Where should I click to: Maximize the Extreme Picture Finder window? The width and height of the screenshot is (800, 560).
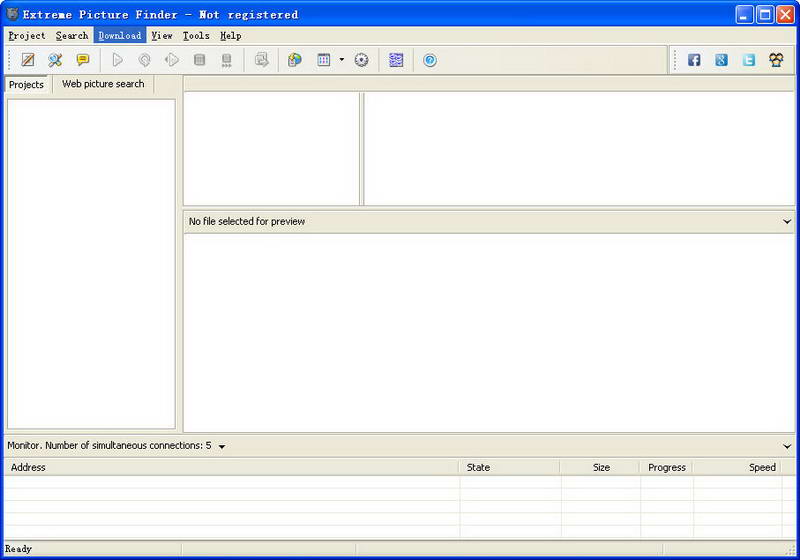coord(765,15)
